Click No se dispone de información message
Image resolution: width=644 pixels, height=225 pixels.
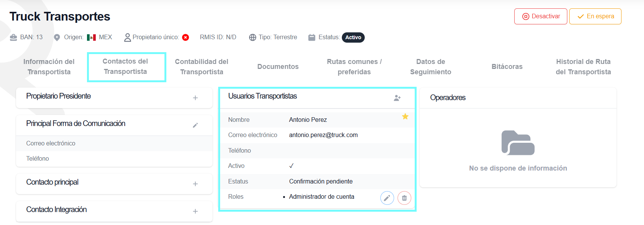(518, 168)
